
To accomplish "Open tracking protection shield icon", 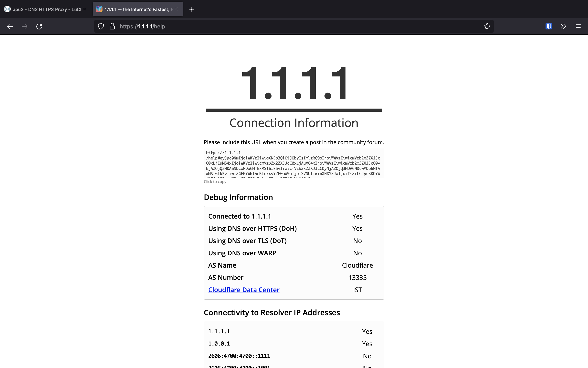I will 101,26.
